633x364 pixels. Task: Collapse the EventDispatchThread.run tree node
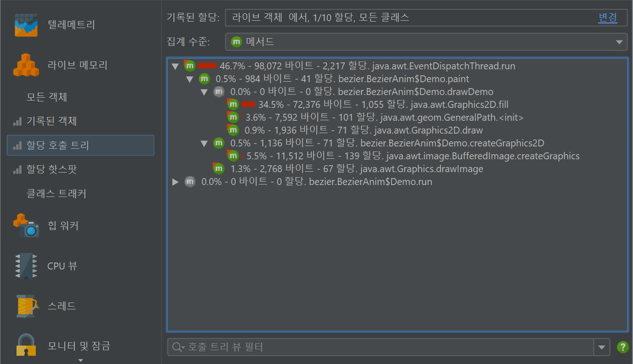[x=175, y=66]
